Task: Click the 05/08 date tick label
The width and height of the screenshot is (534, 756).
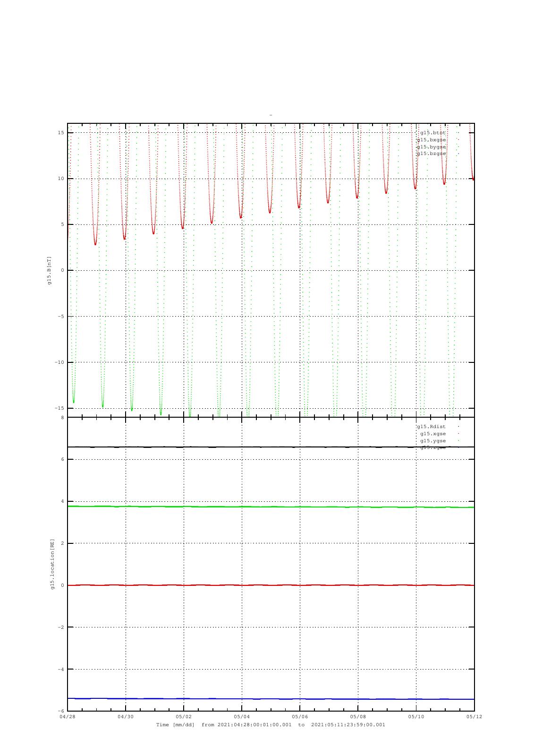Action: [x=358, y=716]
